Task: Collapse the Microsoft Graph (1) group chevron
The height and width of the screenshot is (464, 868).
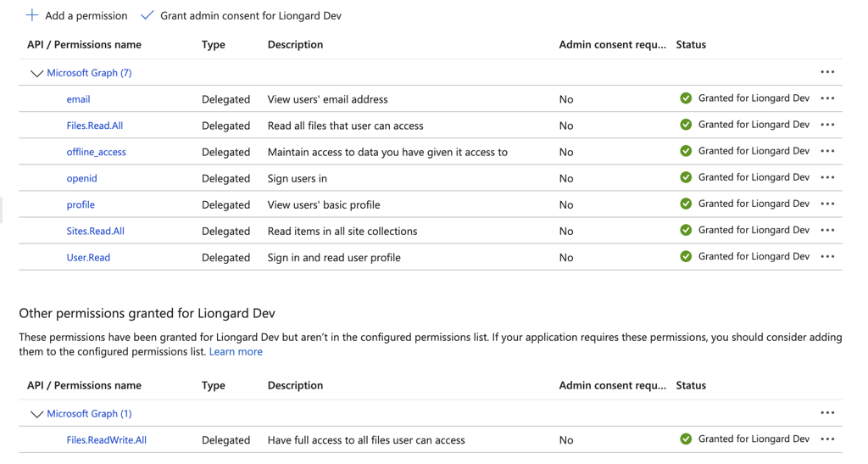Action: (36, 414)
